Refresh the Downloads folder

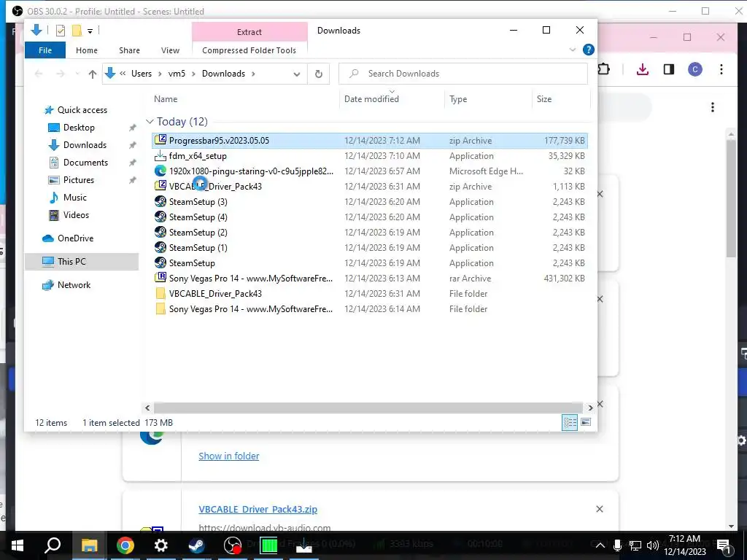[x=319, y=74]
